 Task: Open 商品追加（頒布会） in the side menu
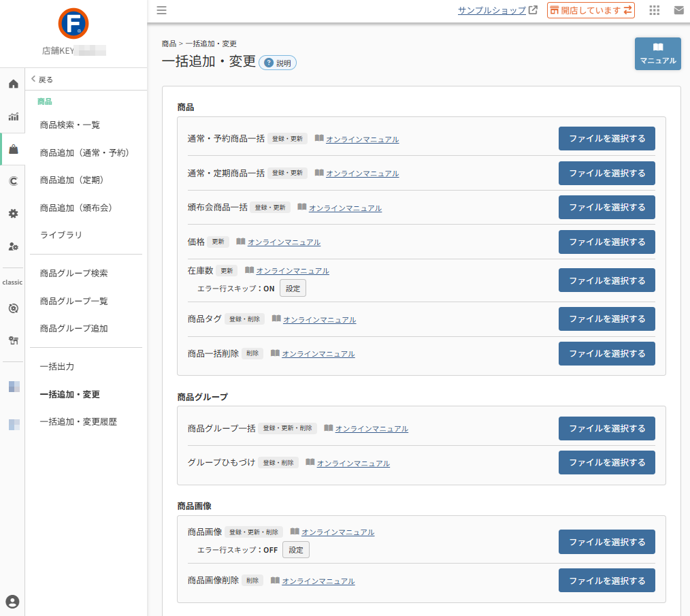pos(76,208)
